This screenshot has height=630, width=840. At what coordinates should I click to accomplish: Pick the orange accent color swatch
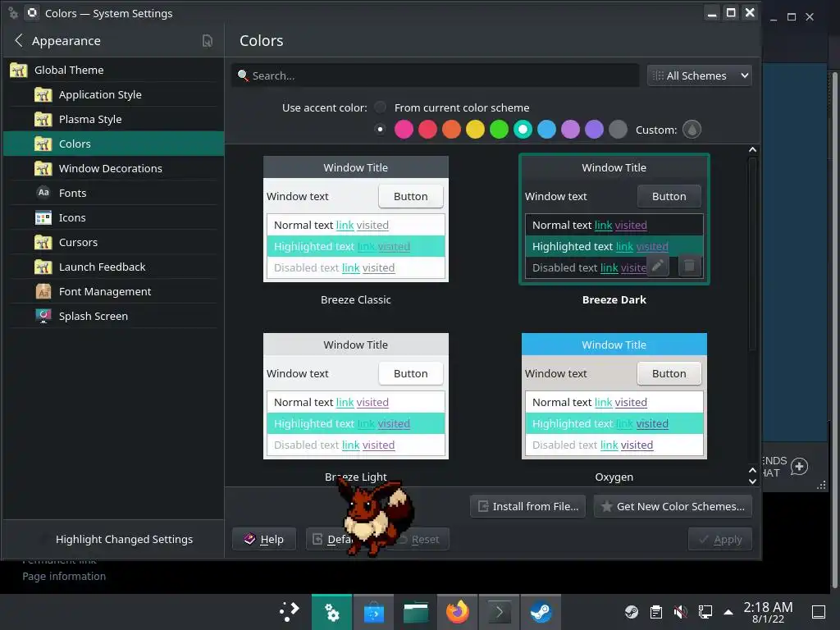[451, 129]
